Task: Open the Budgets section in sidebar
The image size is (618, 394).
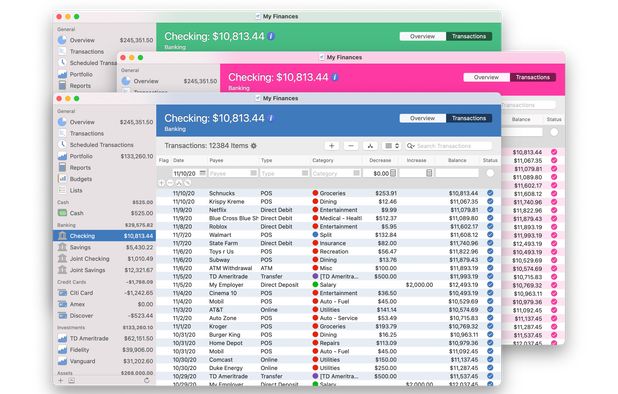Action: click(105, 179)
